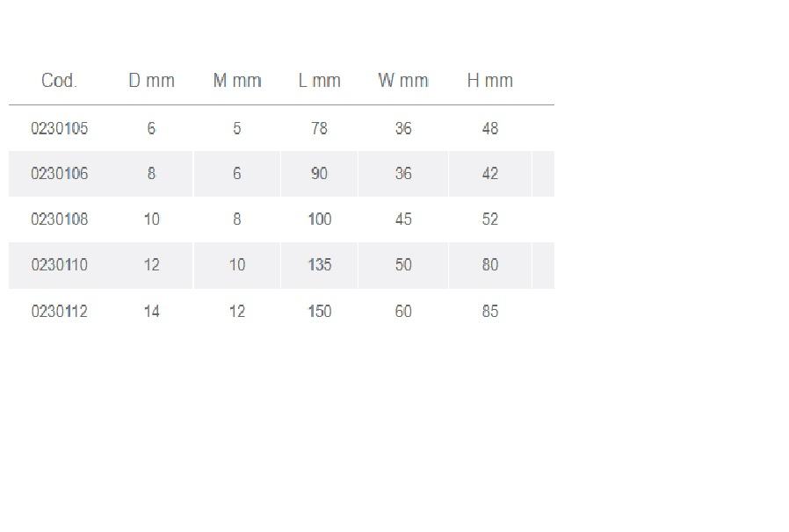Select the W mm column header
Viewport: 789px width, 532px height.
[x=403, y=81]
